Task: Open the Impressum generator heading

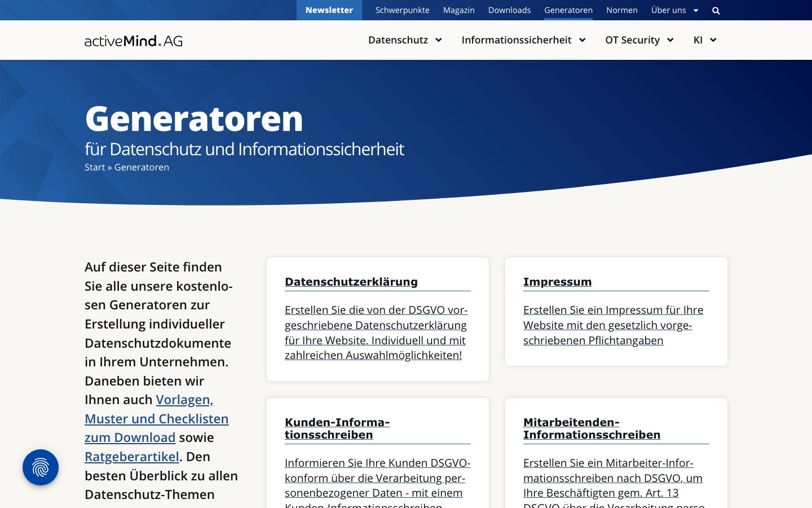Action: (558, 282)
